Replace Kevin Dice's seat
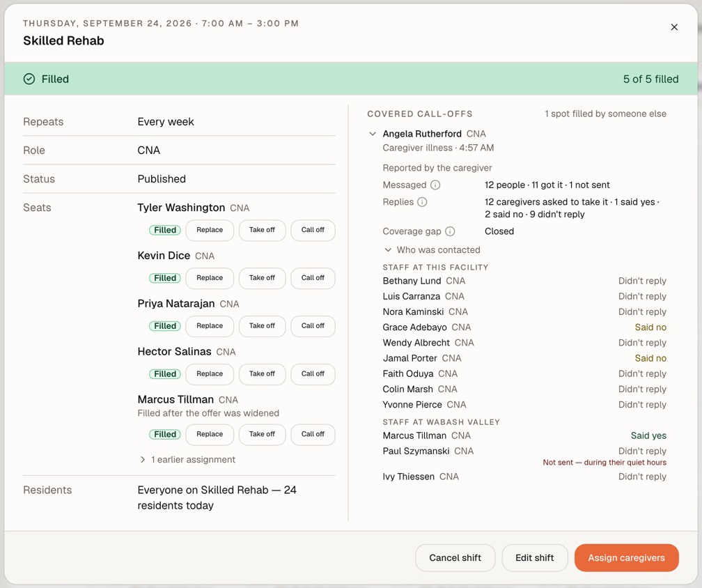 (210, 278)
